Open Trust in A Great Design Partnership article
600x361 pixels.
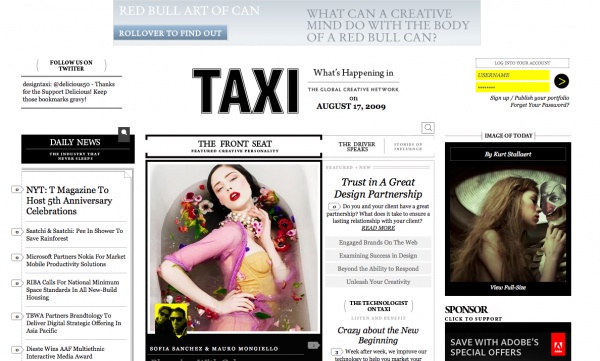(378, 188)
